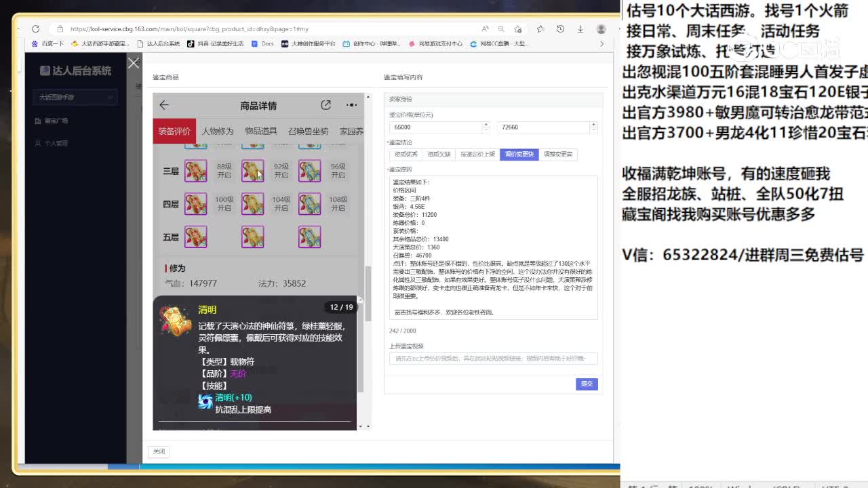The height and width of the screenshot is (488, 868).
Task: Add page to favorites star icon
Action: coord(518,29)
